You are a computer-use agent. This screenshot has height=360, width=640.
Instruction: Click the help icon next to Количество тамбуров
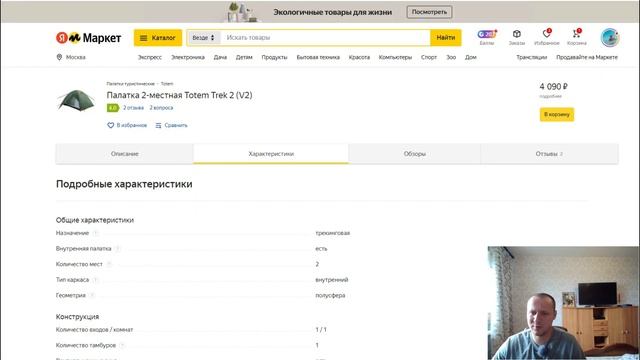coord(122,345)
